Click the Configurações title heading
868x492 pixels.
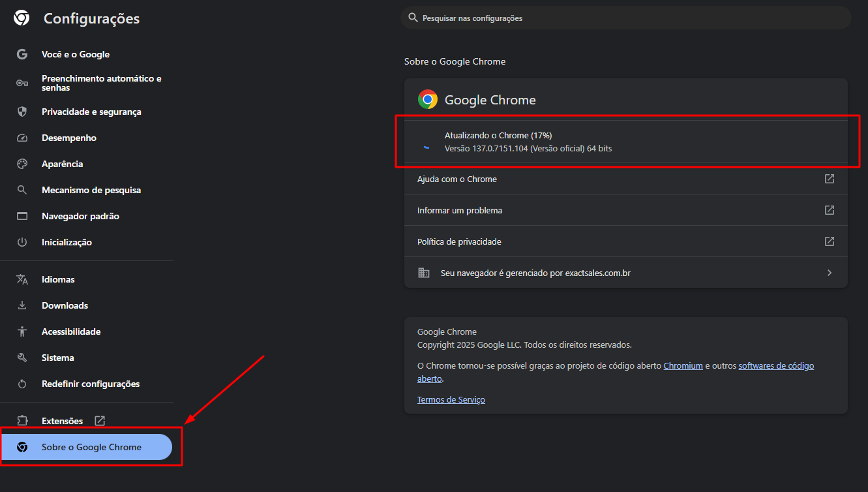coord(91,19)
